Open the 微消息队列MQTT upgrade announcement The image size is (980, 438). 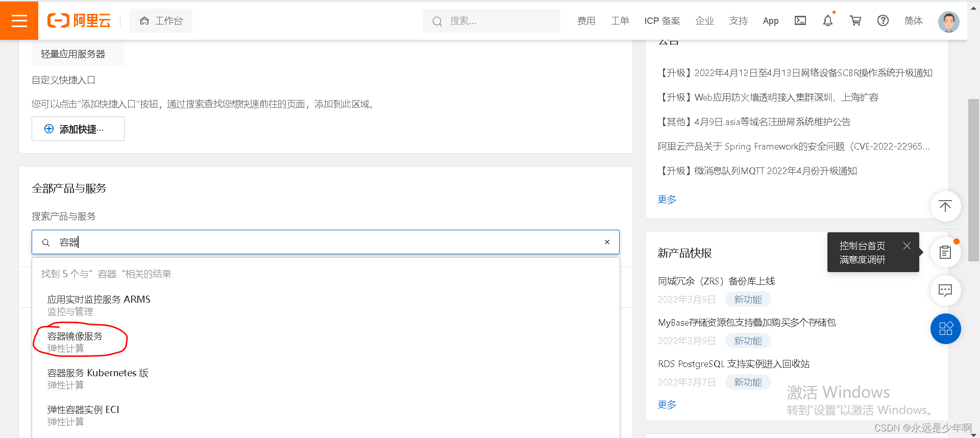(757, 171)
